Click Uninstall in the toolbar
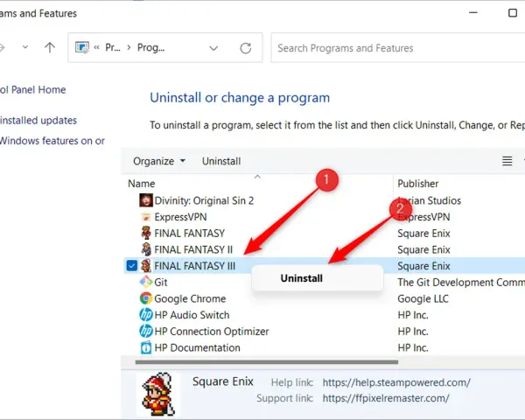This screenshot has height=420, width=525. tap(221, 161)
